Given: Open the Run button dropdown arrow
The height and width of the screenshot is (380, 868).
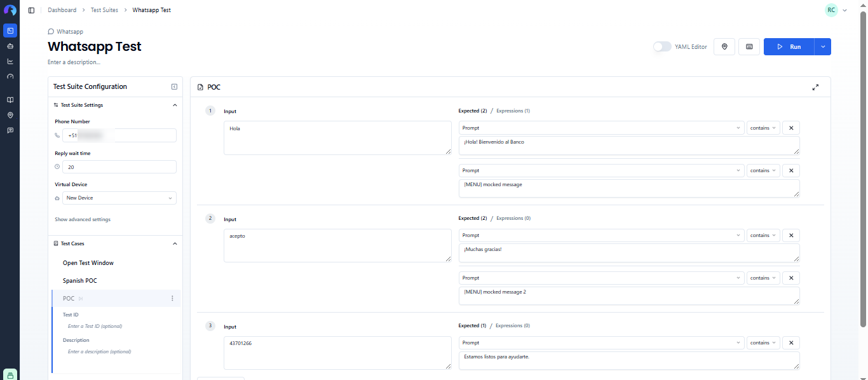Looking at the screenshot, I should point(823,47).
